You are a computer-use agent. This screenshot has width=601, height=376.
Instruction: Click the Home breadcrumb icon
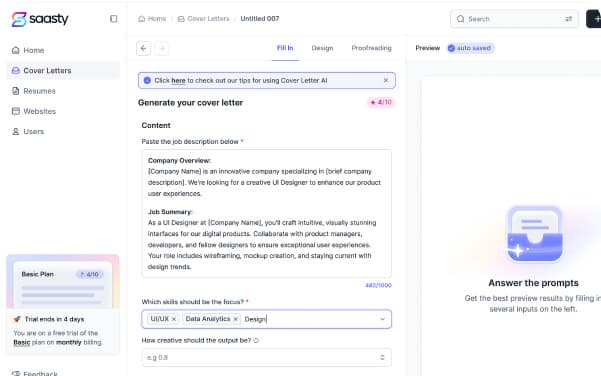pyautogui.click(x=141, y=19)
